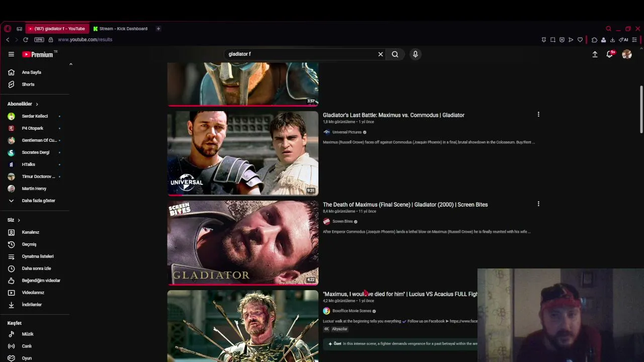Take a snapshot with the capture icon
Screen dimensions: 644x362
coord(553,40)
